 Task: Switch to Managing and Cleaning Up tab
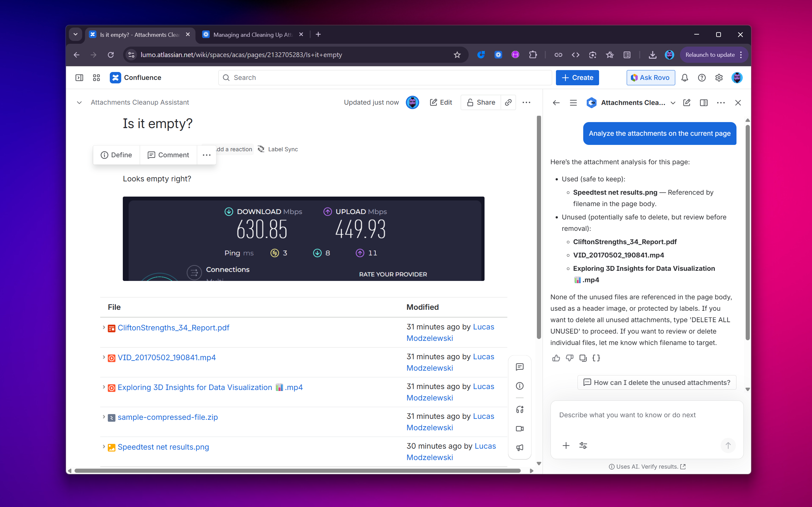click(252, 35)
